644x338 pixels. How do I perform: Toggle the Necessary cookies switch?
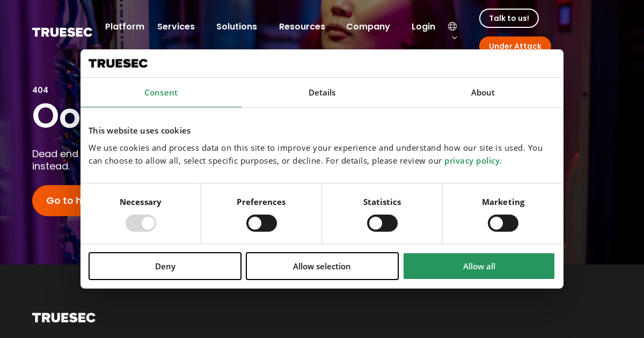click(x=141, y=223)
